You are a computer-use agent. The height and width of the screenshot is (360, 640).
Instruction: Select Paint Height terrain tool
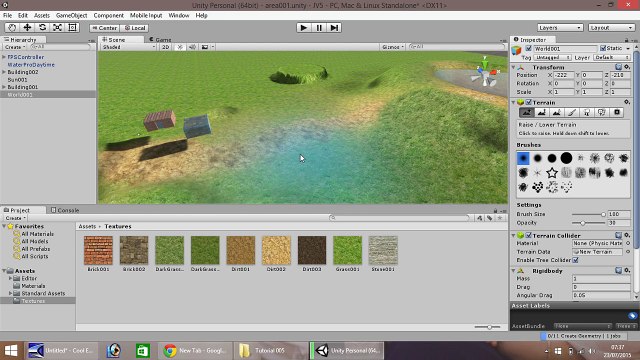coord(542,113)
